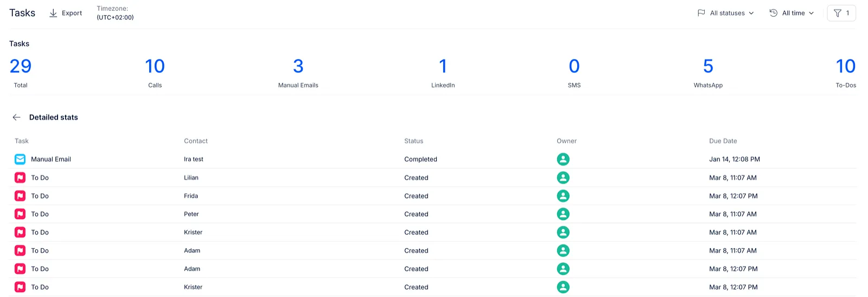Image resolution: width=868 pixels, height=297 pixels.
Task: Click Created status in Peter's row
Action: (x=416, y=214)
